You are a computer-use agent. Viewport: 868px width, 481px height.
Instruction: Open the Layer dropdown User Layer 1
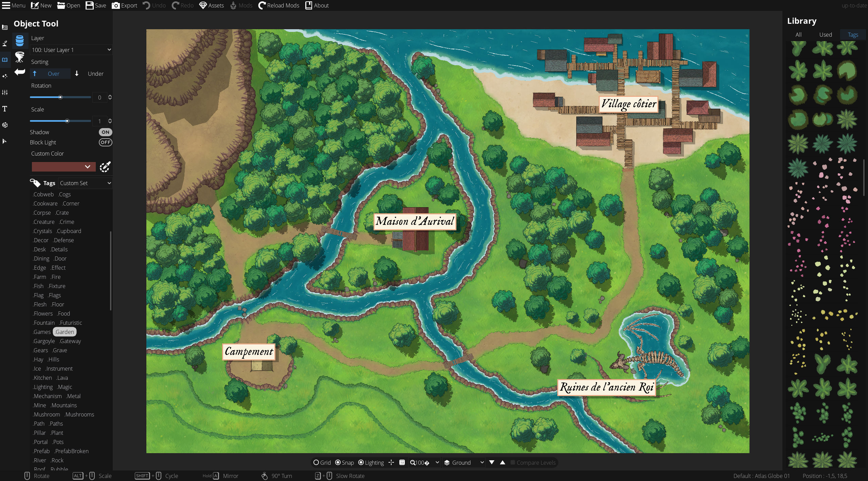[x=71, y=50]
